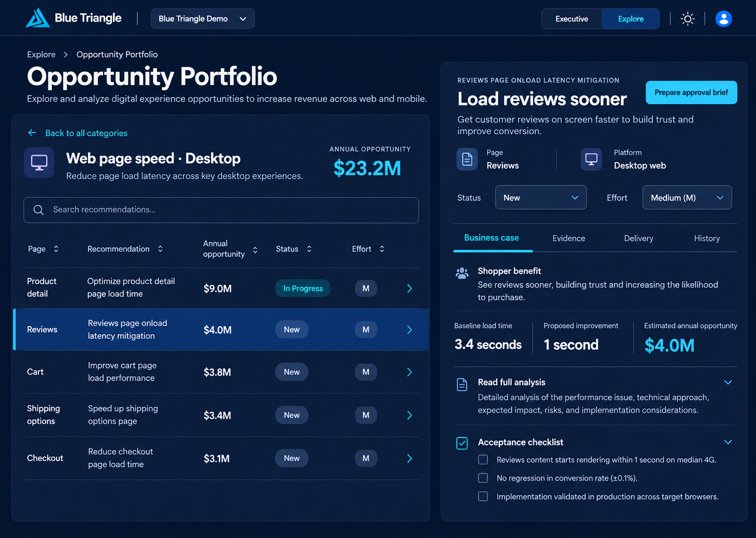Image resolution: width=756 pixels, height=538 pixels.
Task: Open Product detail row arrow
Action: click(x=409, y=288)
